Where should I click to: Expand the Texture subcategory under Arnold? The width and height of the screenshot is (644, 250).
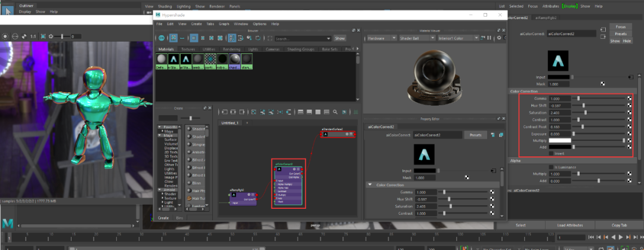pyautogui.click(x=162, y=197)
